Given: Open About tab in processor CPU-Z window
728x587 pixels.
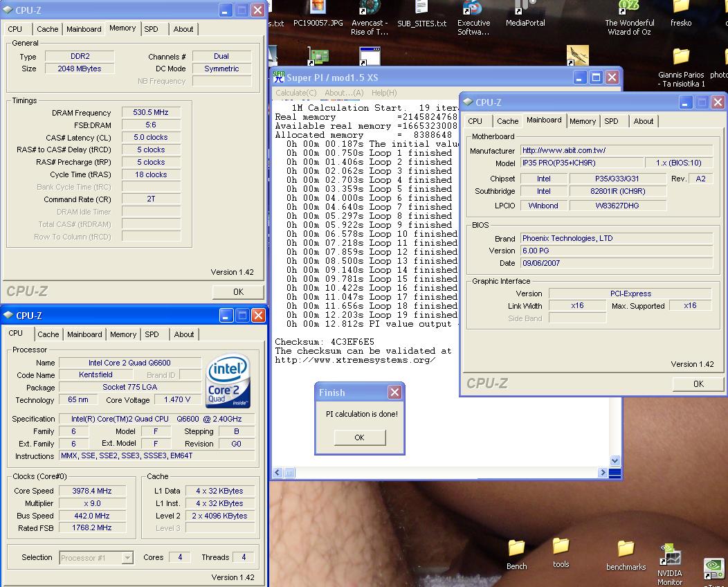Looking at the screenshot, I should click(x=184, y=334).
